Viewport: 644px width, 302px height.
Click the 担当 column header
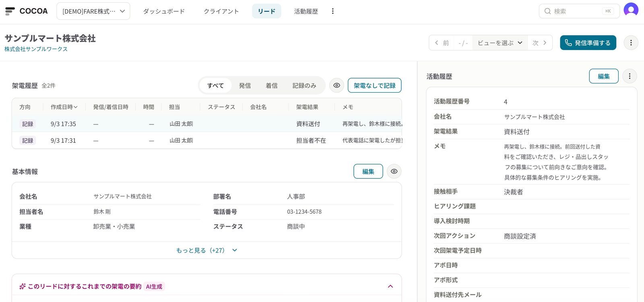coord(174,107)
